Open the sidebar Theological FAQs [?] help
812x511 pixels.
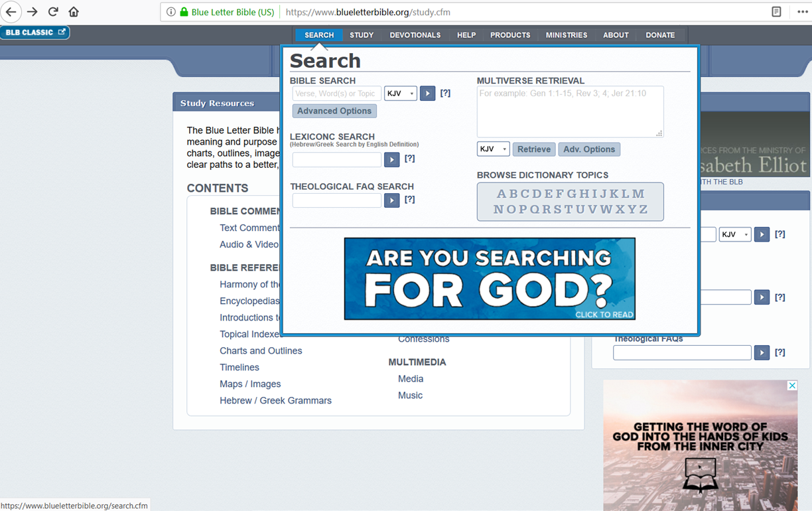[780, 352]
